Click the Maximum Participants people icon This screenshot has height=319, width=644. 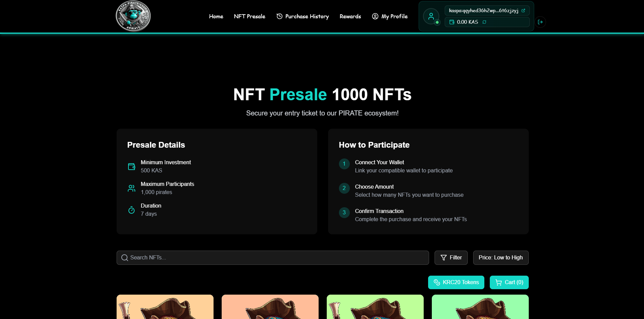pyautogui.click(x=132, y=188)
